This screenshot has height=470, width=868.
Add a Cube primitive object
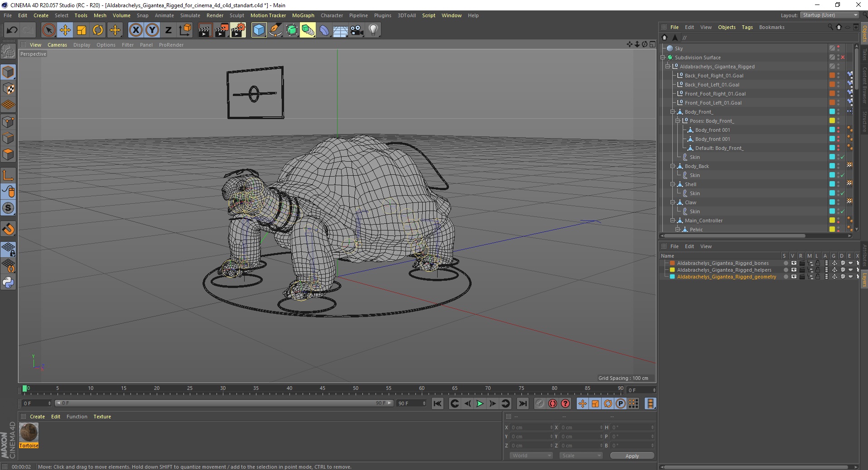[259, 30]
